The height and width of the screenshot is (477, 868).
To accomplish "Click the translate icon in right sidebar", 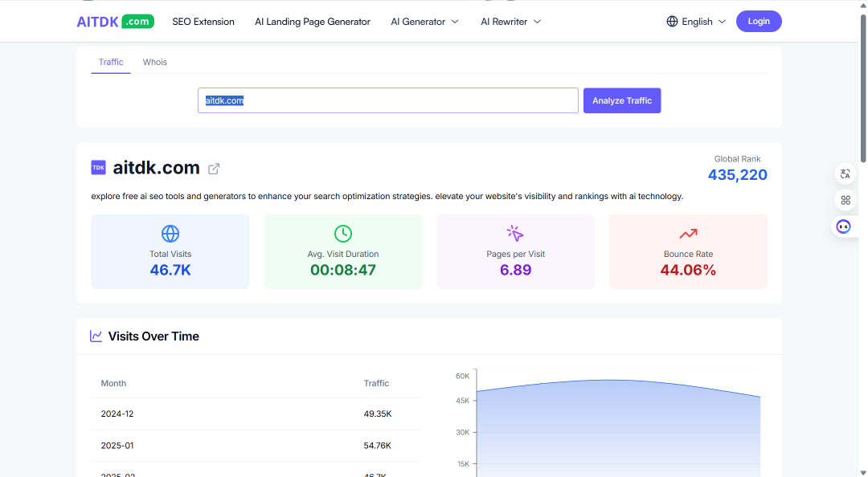I will coord(845,174).
